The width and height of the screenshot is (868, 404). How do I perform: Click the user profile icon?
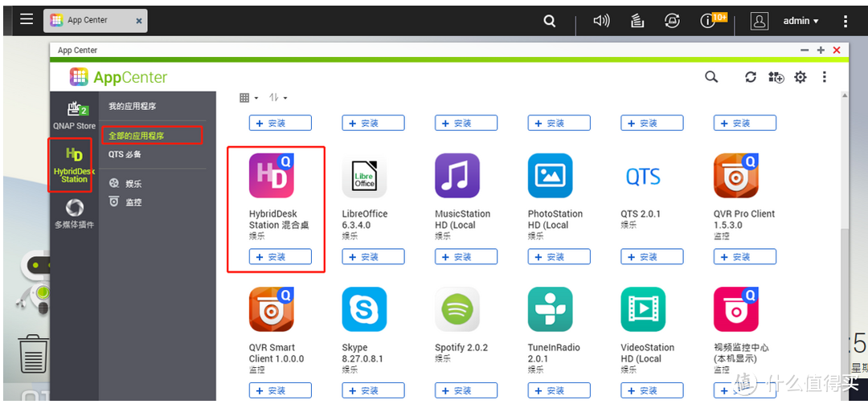[759, 21]
